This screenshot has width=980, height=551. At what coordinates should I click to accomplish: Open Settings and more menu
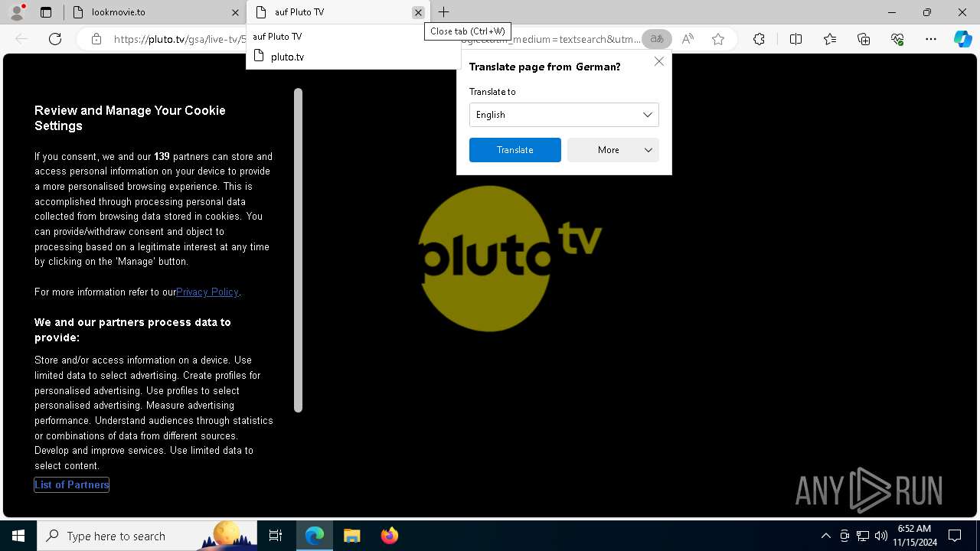pos(931,39)
